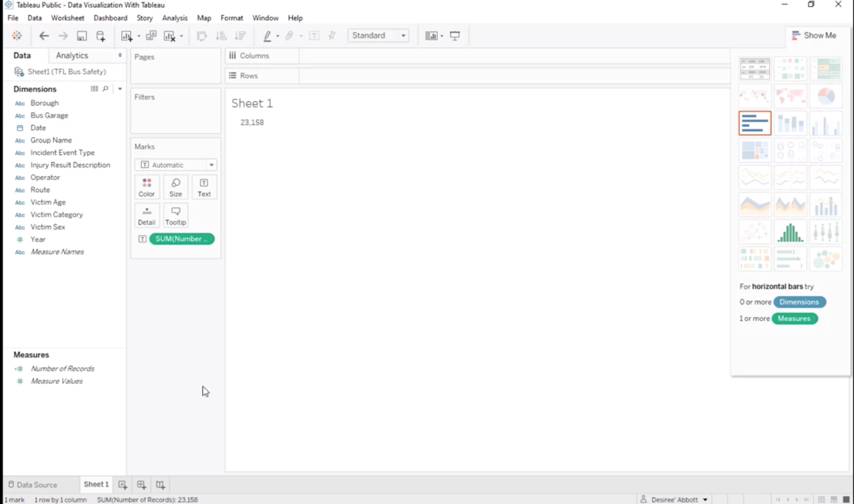Open the Show/hide cards dropdown arrow
Viewport: 854px width, 504px height.
pyautogui.click(x=442, y=36)
